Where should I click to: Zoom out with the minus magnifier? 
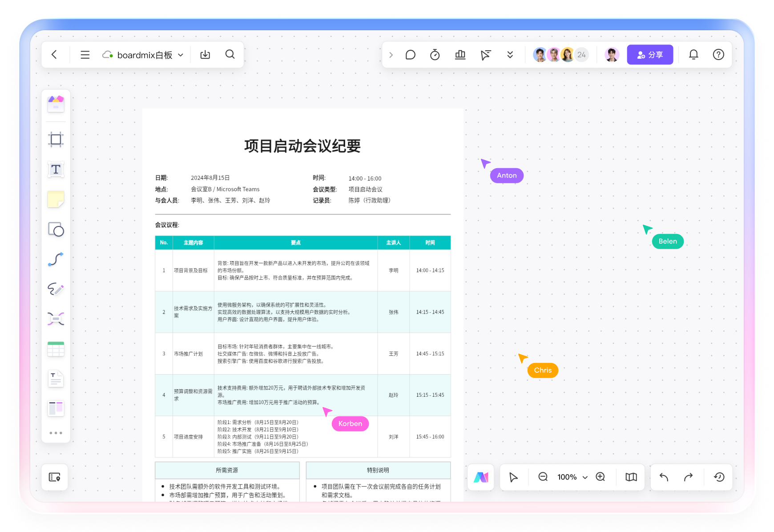pos(543,477)
